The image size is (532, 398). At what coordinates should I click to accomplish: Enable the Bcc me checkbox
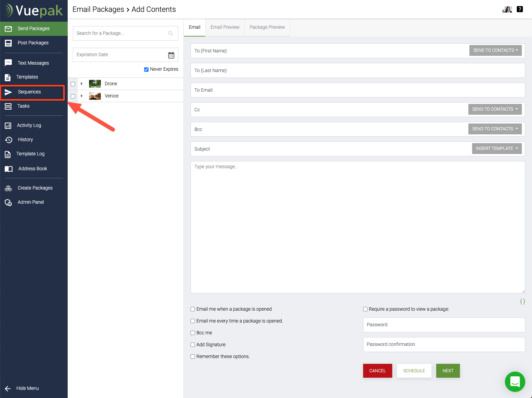tap(193, 333)
